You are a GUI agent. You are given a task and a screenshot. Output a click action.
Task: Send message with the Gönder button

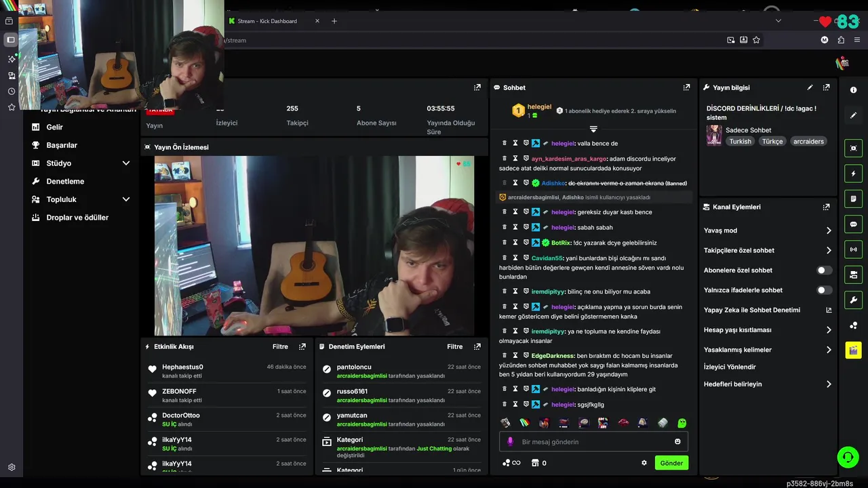point(671,463)
